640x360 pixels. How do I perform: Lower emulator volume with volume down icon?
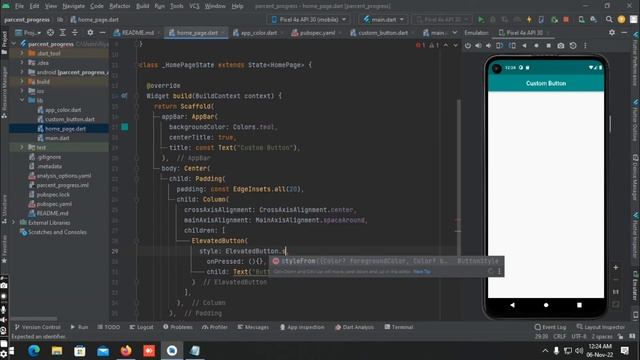coord(488,45)
